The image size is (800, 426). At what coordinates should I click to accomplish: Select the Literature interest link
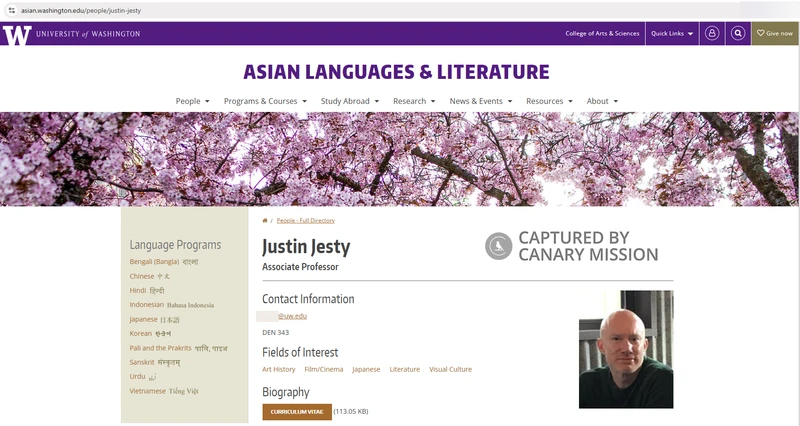pyautogui.click(x=405, y=369)
